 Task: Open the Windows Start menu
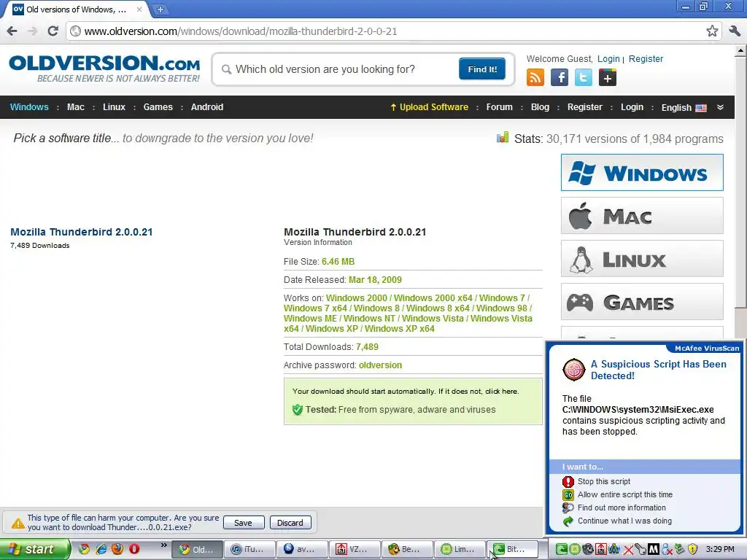[x=34, y=549]
